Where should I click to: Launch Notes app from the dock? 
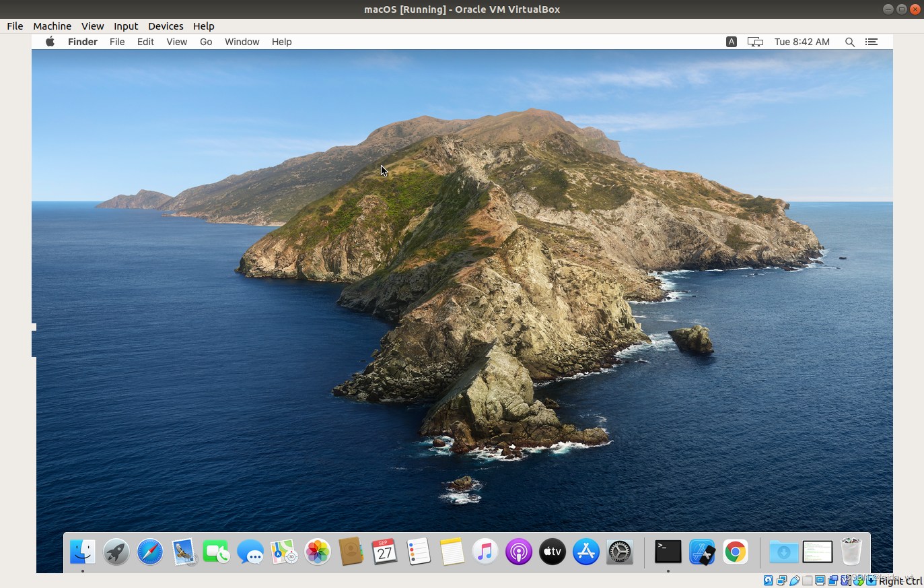coord(452,552)
